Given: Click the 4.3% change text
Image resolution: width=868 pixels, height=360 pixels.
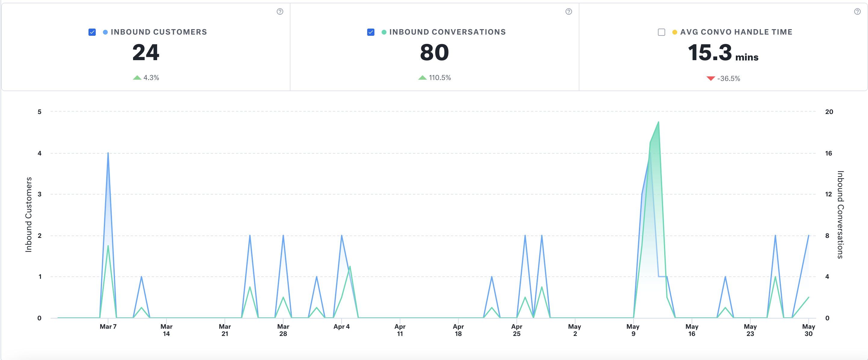Looking at the screenshot, I should 151,78.
